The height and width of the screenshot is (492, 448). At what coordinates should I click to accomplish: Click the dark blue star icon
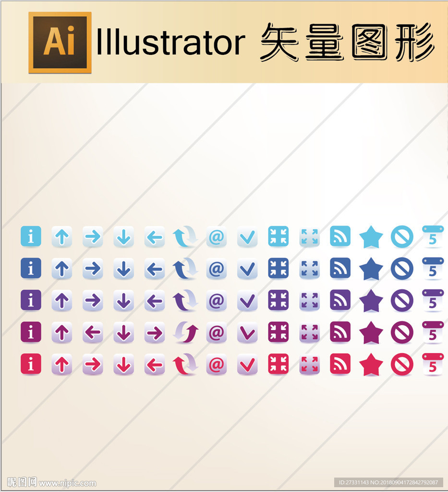coord(371,269)
